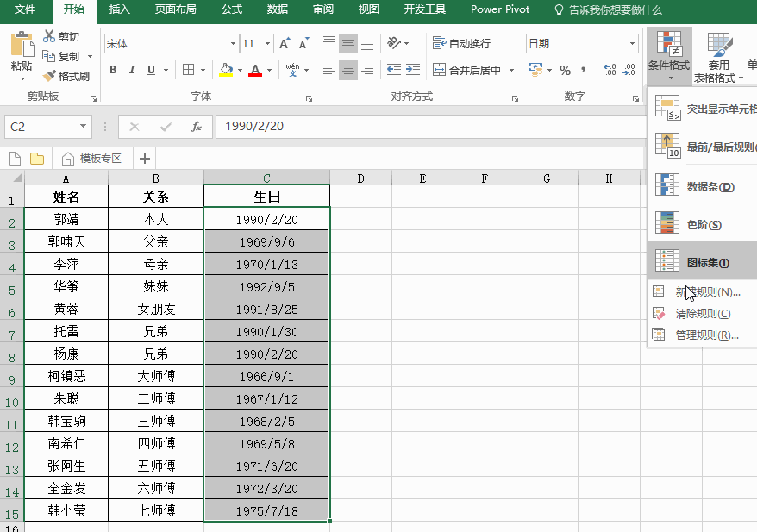Switch to the Data (数据) tab
The image size is (757, 532).
(x=277, y=9)
